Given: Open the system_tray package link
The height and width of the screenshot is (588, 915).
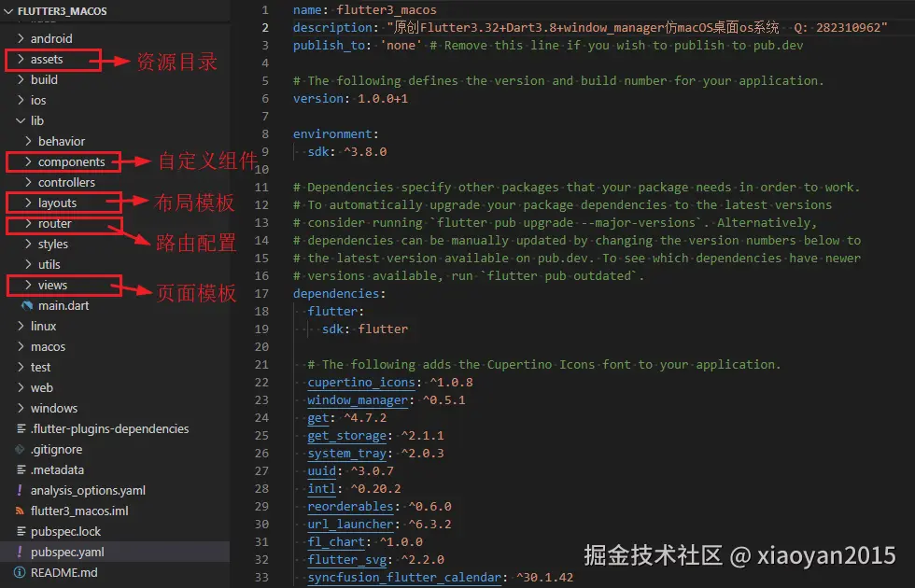Looking at the screenshot, I should pos(347,454).
